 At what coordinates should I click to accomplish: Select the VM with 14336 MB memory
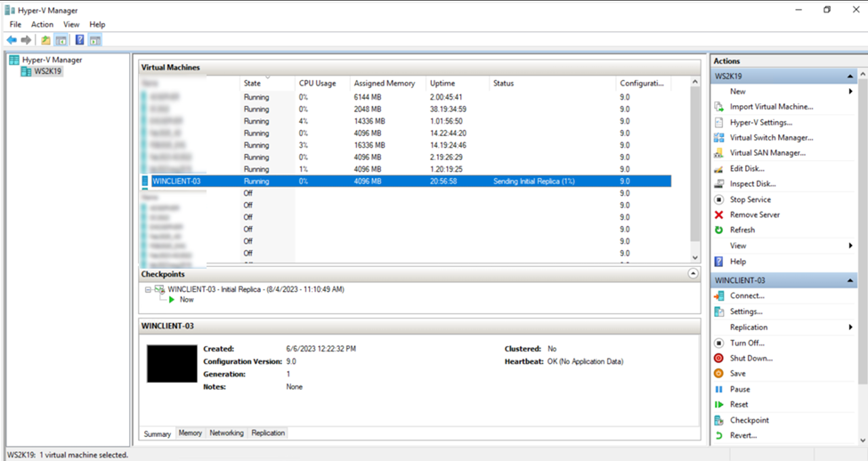click(406, 121)
